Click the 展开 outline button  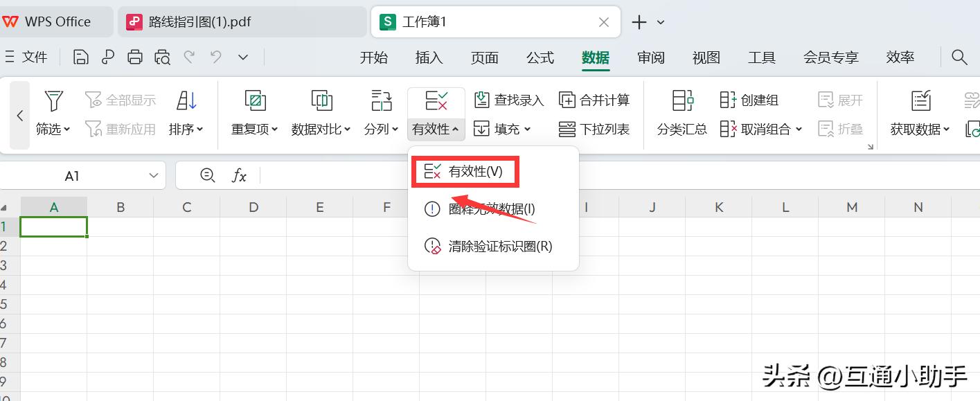(841, 100)
